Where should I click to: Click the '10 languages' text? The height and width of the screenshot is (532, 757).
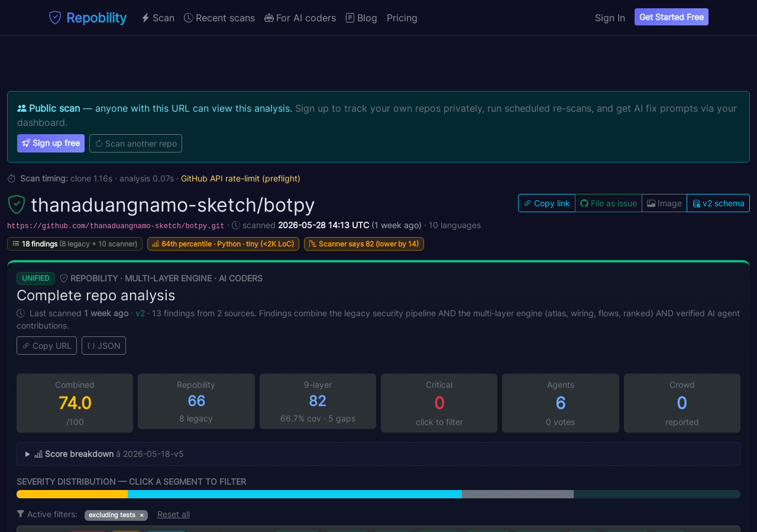[455, 225]
